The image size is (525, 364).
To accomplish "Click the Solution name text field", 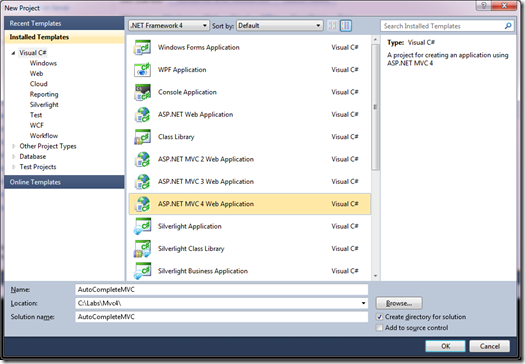I will [222, 317].
